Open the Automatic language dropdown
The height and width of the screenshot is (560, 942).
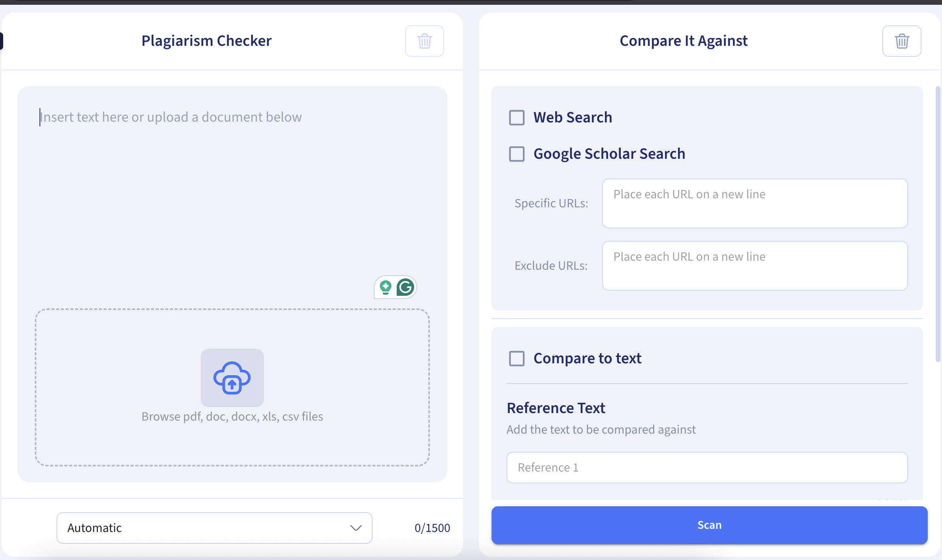coord(213,528)
